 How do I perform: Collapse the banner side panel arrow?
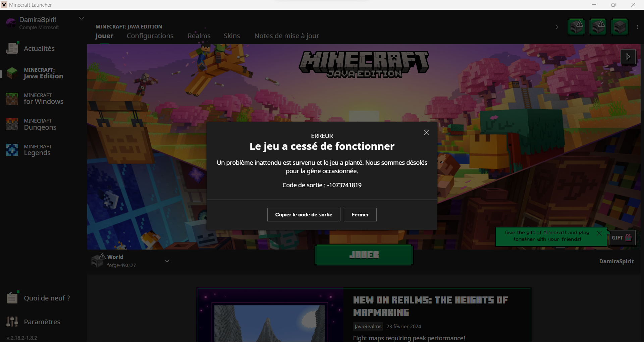point(628,57)
